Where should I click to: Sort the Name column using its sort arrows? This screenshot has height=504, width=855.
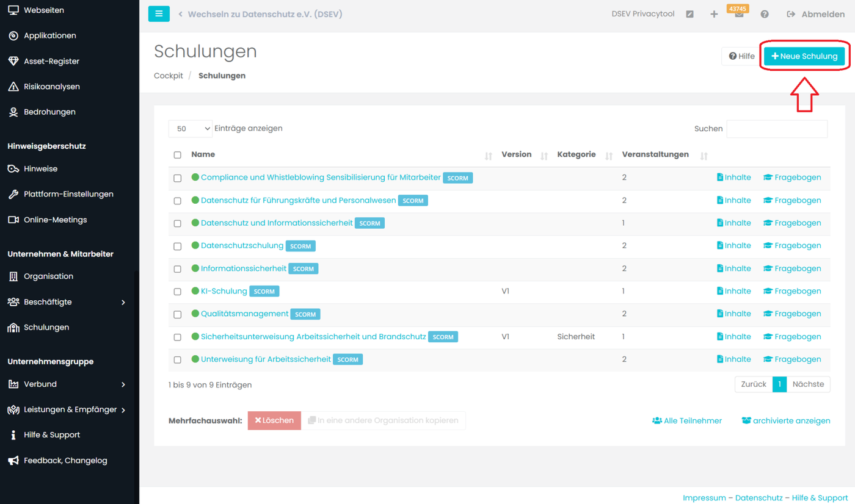coord(488,156)
